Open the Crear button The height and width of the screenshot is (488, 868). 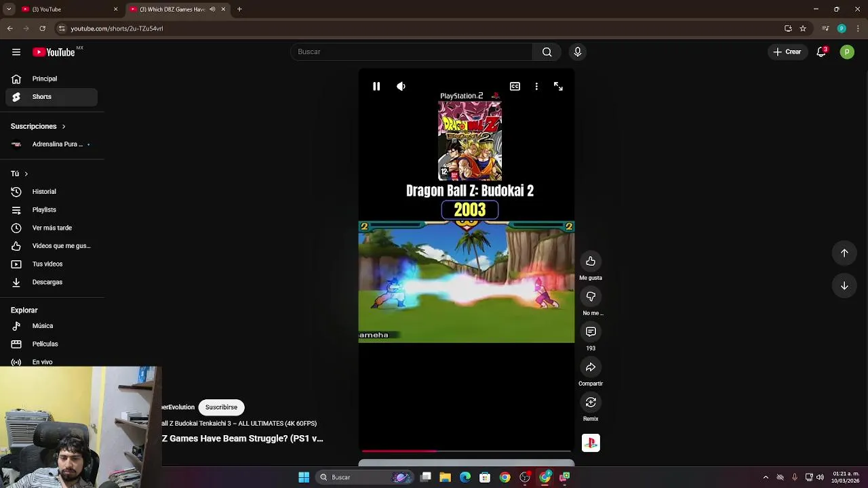click(787, 52)
